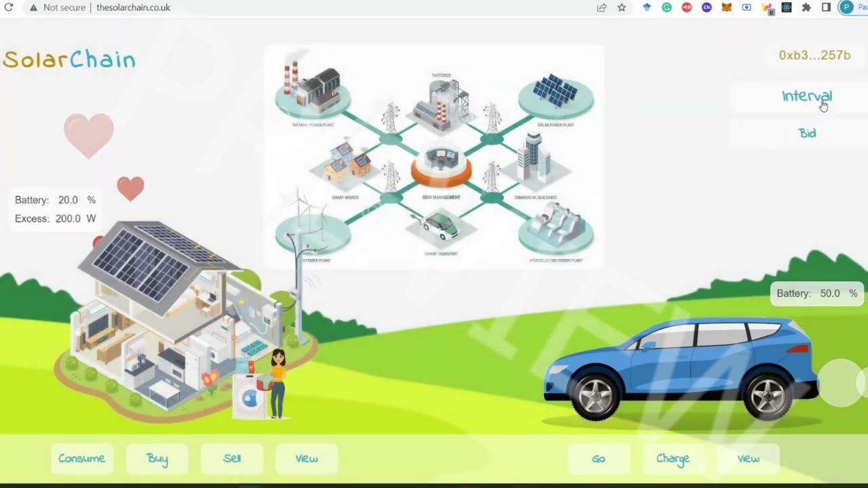Click the View button beside Charge

pyautogui.click(x=748, y=459)
